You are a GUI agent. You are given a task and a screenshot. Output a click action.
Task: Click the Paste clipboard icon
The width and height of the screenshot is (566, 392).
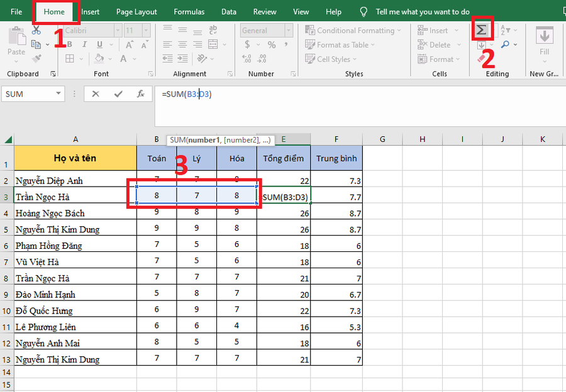[x=16, y=36]
